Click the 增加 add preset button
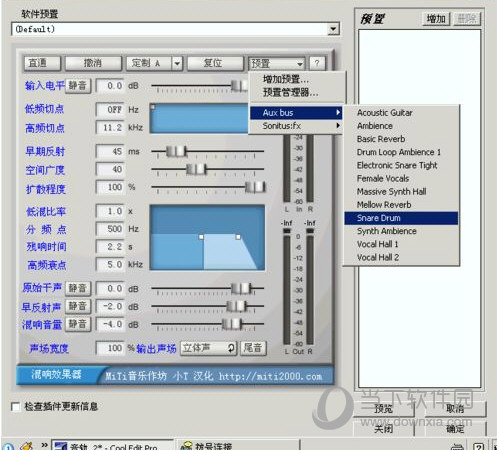The image size is (497, 451). (436, 19)
